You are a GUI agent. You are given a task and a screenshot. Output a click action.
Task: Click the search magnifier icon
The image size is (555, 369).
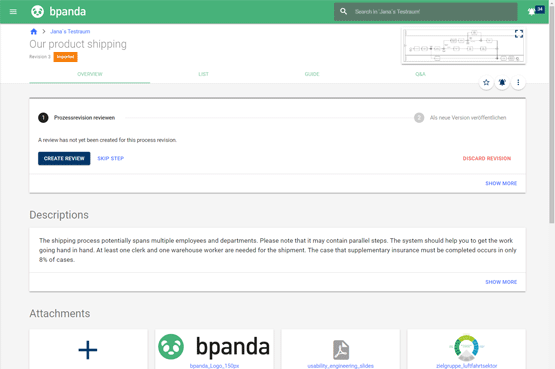point(343,11)
